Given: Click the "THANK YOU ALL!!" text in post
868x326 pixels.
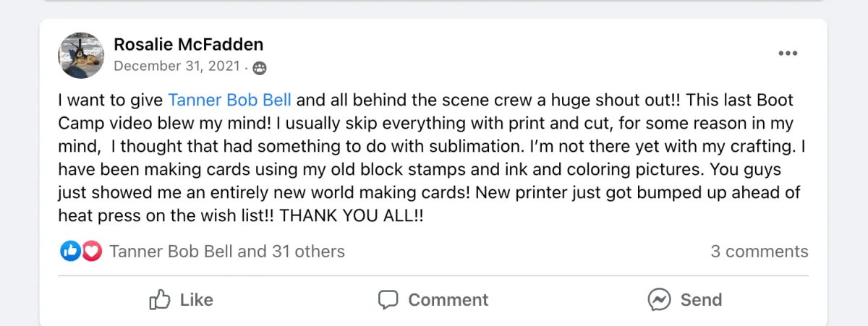Looking at the screenshot, I should tap(351, 215).
